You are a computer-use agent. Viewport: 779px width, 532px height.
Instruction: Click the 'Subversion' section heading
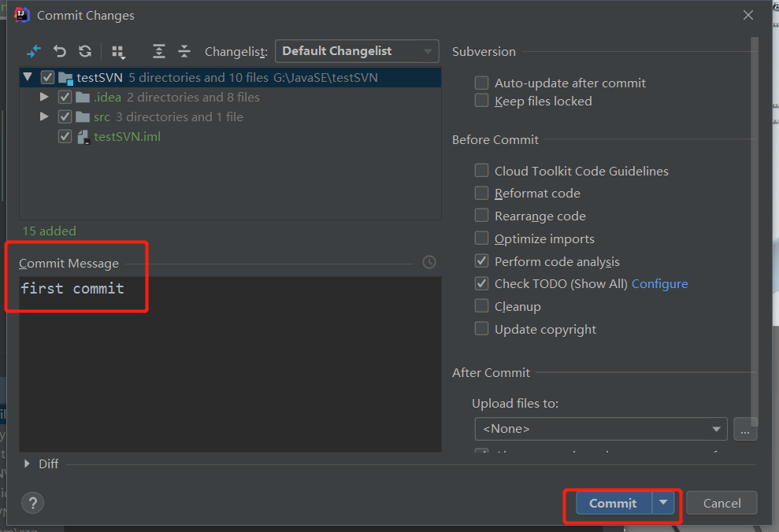coord(484,52)
